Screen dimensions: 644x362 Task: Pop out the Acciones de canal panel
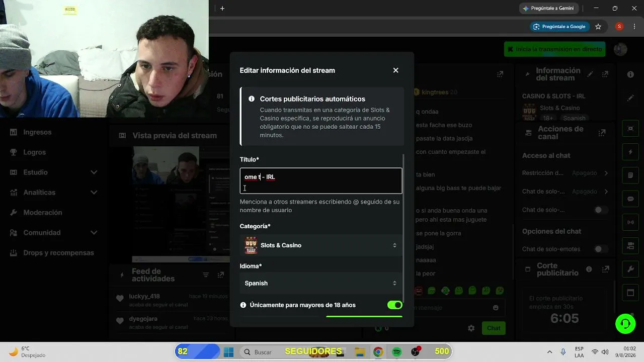[x=602, y=133]
